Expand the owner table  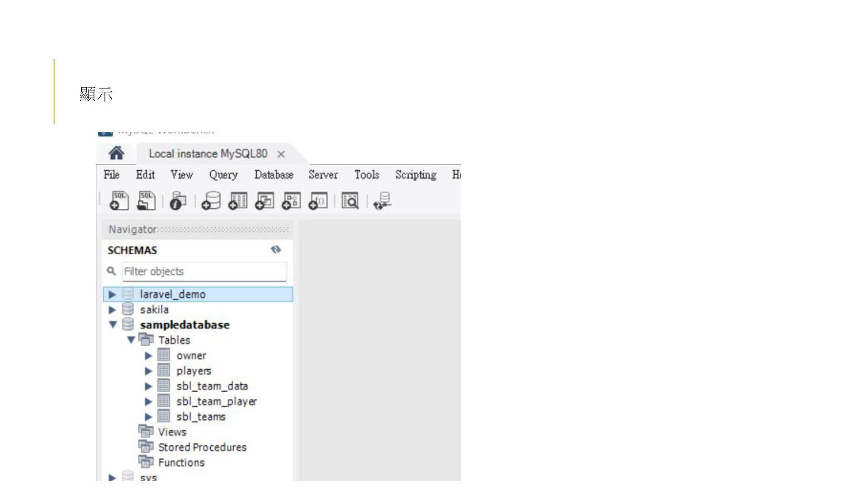148,356
